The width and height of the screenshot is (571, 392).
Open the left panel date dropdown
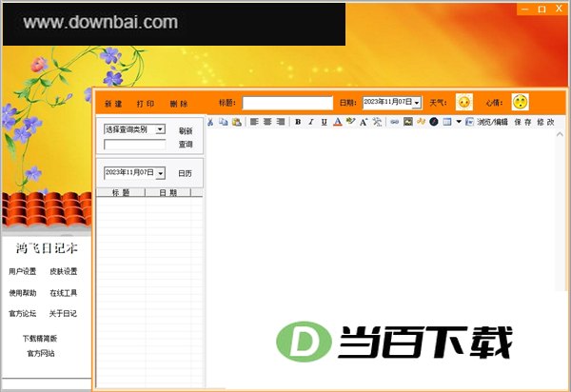161,173
